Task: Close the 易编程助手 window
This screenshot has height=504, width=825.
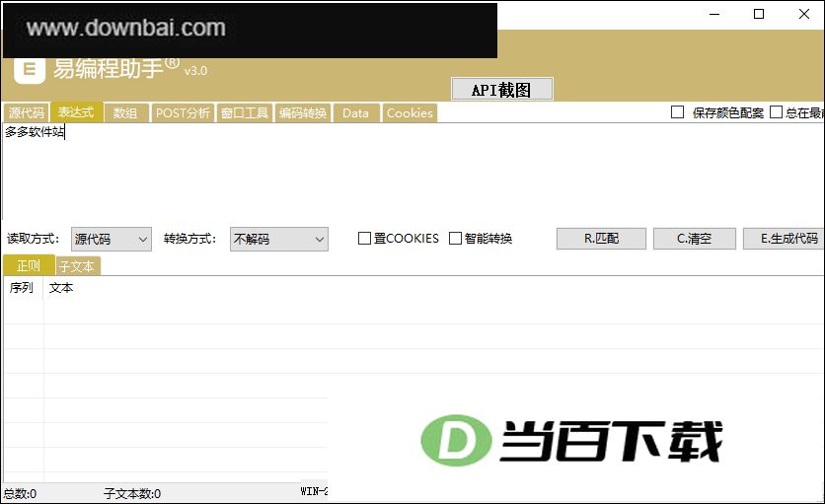Action: tap(804, 14)
